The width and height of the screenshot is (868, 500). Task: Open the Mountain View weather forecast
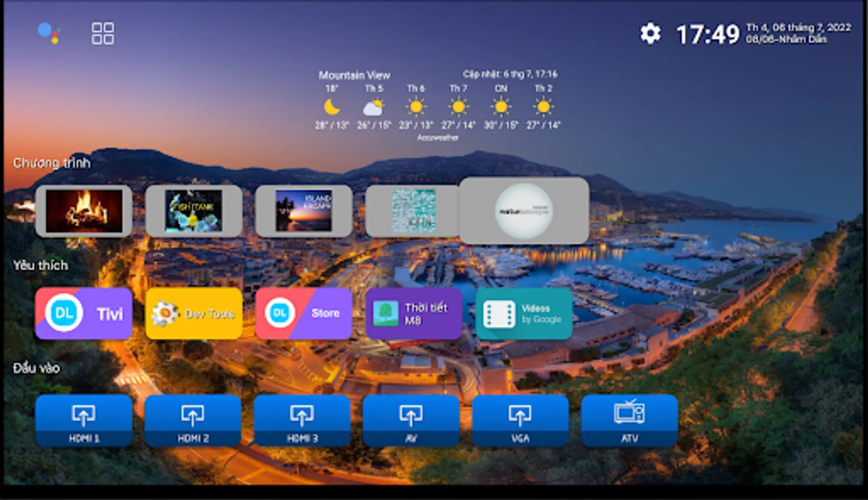click(x=354, y=75)
